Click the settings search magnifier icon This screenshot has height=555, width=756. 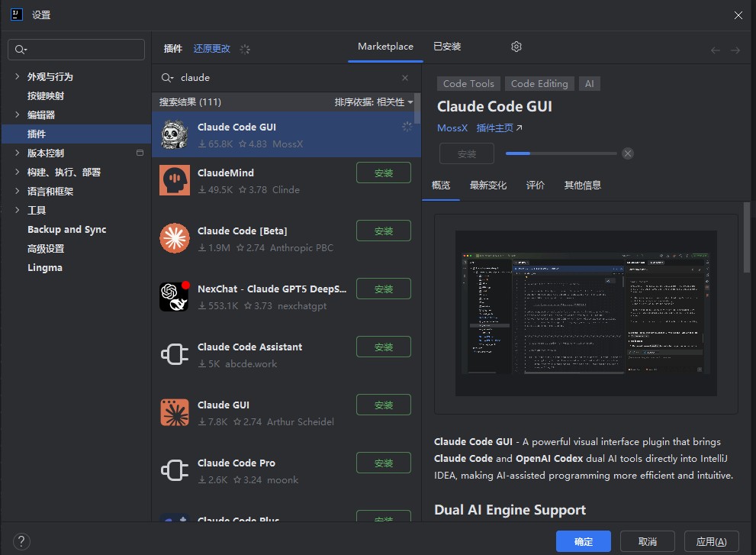point(21,50)
